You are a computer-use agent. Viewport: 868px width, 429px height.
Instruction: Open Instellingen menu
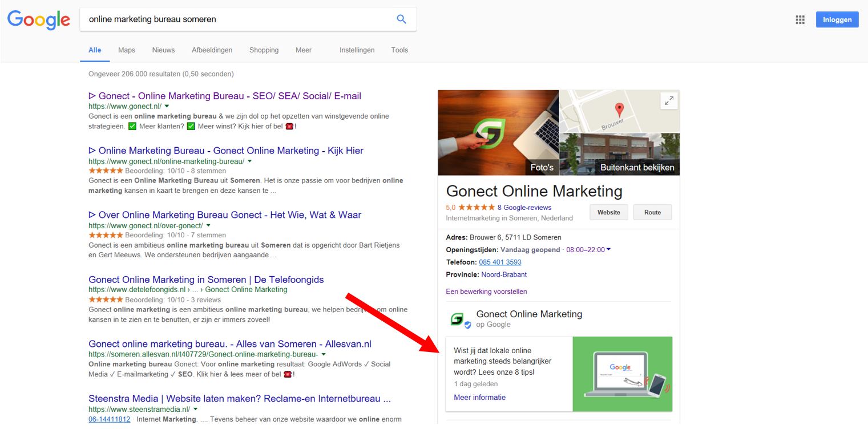pos(357,50)
